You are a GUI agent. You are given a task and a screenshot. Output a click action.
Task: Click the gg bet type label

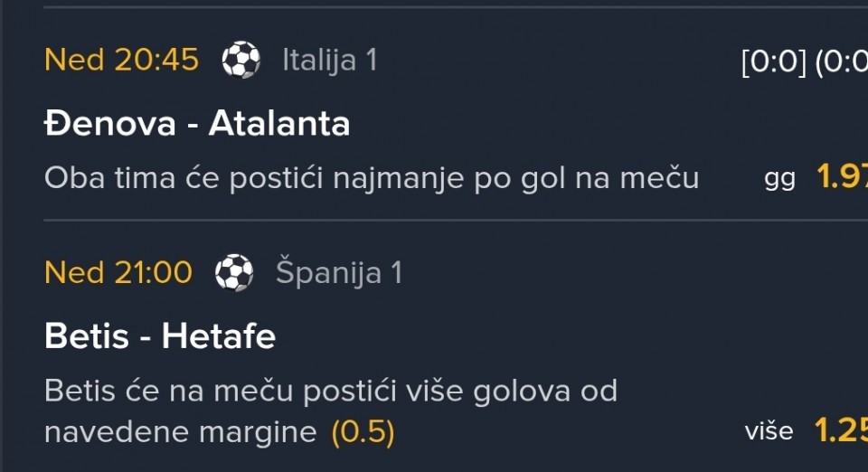click(779, 179)
